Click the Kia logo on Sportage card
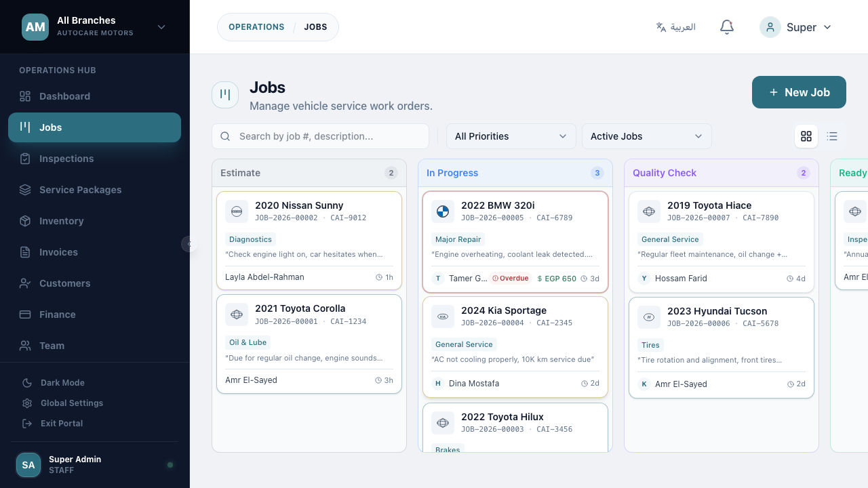This screenshot has height=488, width=868. [443, 317]
